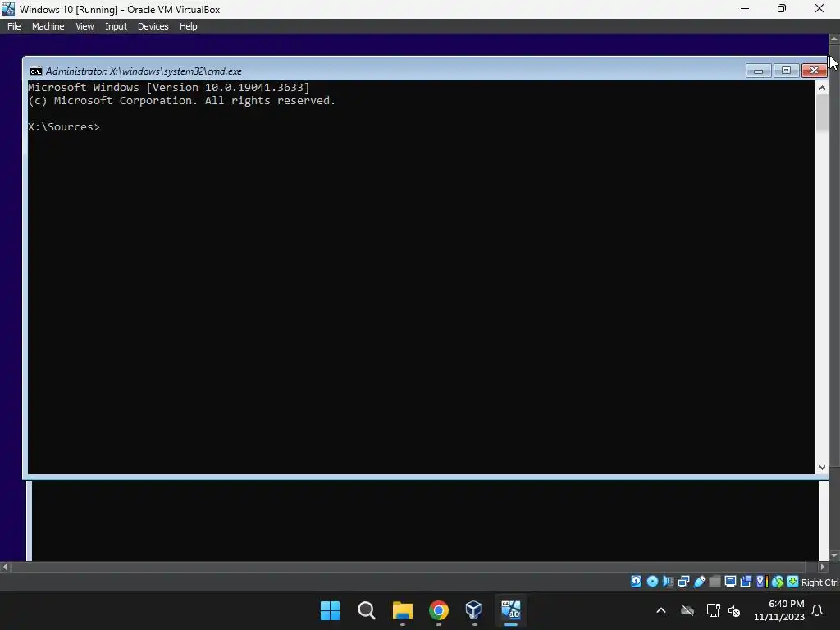Click the VirtualBox vertical scrollbar up arrow
This screenshot has width=840, height=630.
point(834,39)
